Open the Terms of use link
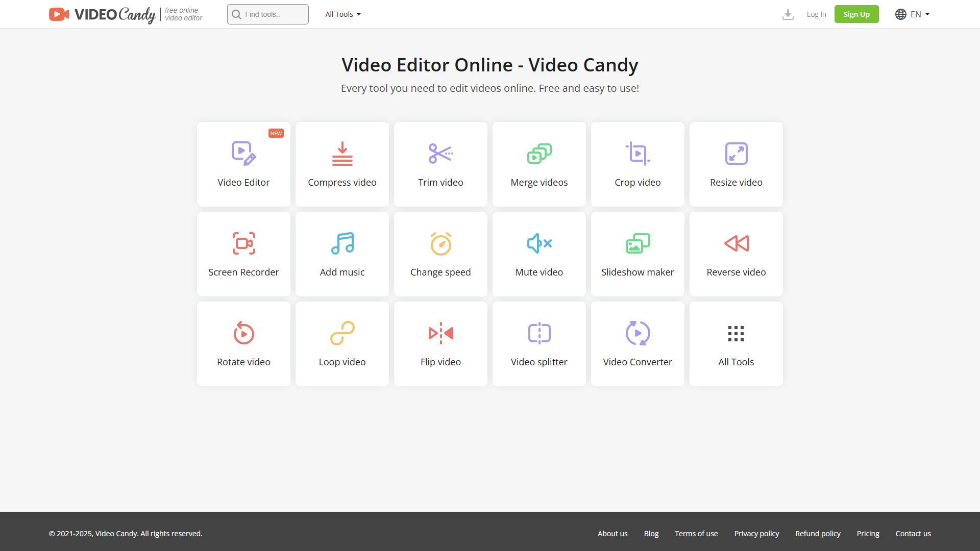This screenshot has height=551, width=980. click(x=696, y=534)
